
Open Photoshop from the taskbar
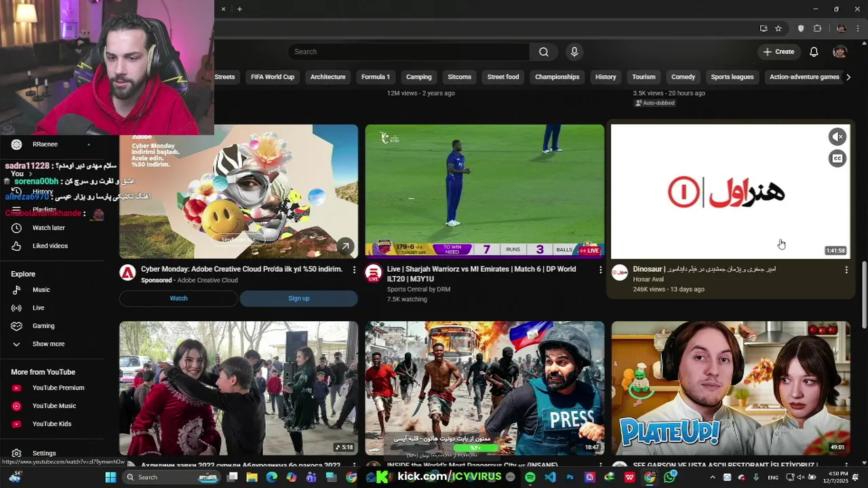click(570, 477)
